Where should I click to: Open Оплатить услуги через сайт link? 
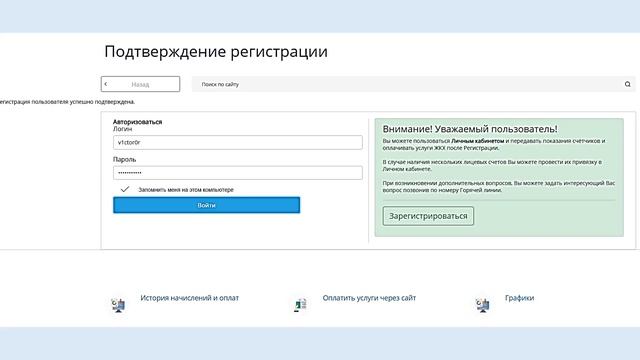coord(369,298)
